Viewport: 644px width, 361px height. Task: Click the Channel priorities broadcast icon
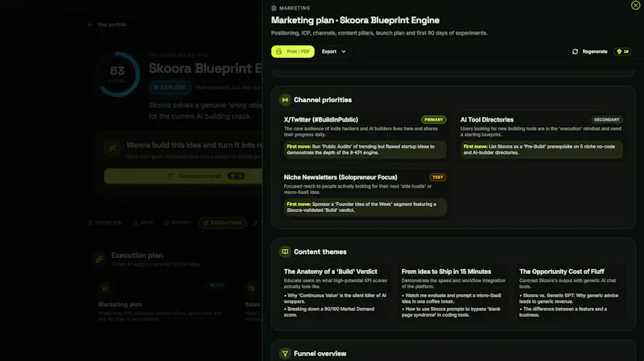pyautogui.click(x=285, y=100)
